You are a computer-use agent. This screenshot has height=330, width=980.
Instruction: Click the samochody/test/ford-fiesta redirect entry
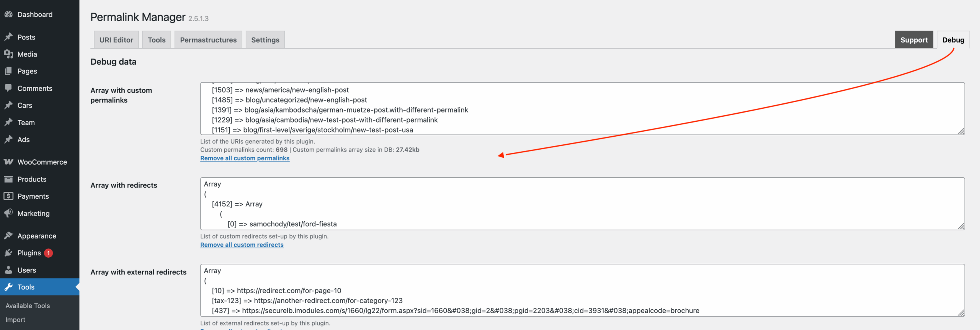coord(282,224)
